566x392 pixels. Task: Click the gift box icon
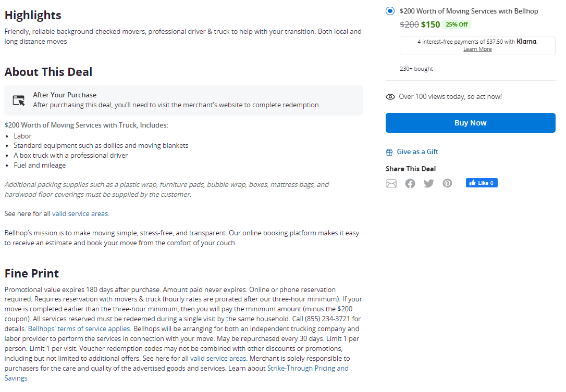click(x=389, y=152)
